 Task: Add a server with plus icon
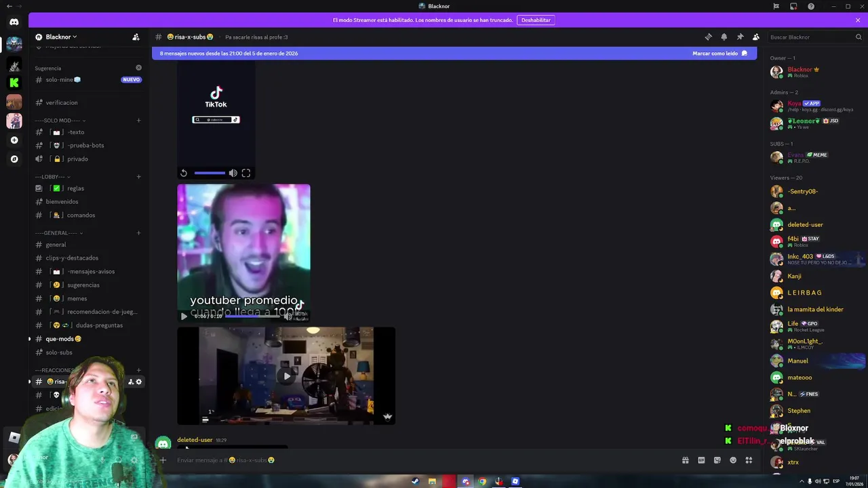(14, 140)
